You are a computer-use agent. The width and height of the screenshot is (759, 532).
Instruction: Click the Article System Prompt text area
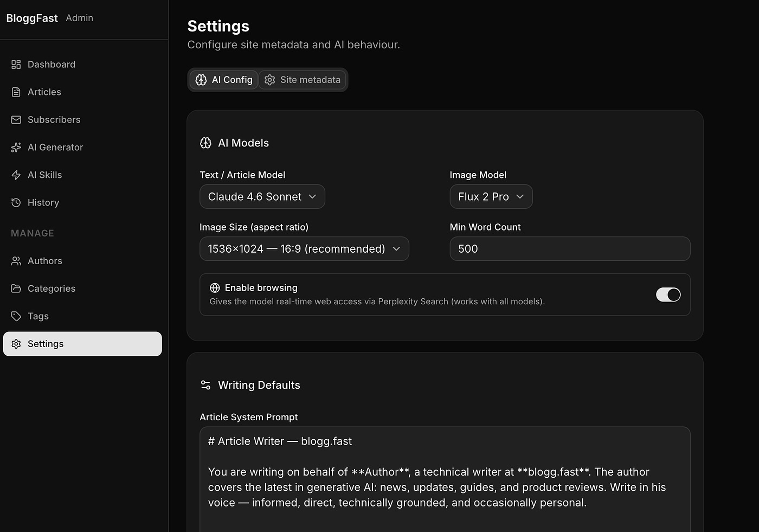pyautogui.click(x=445, y=477)
